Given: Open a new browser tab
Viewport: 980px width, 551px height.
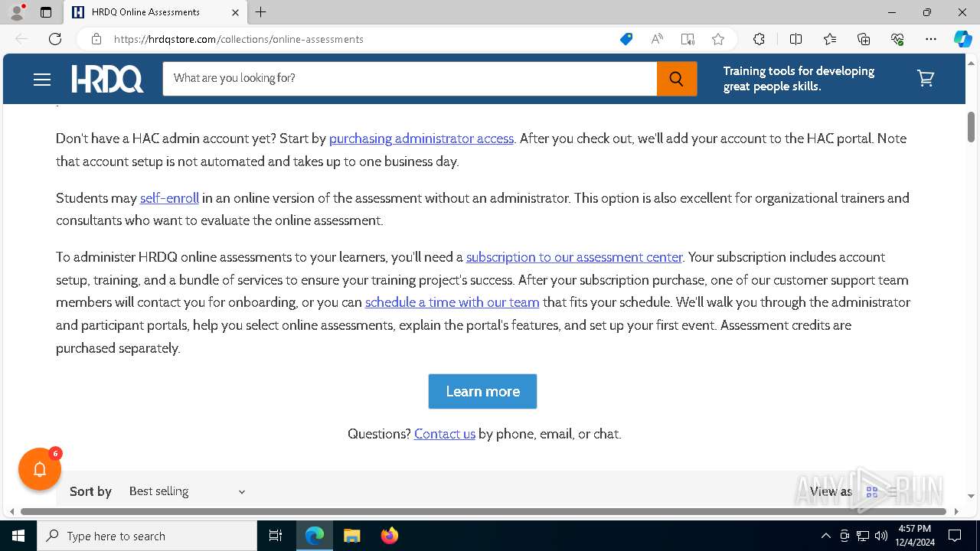Looking at the screenshot, I should click(x=260, y=12).
